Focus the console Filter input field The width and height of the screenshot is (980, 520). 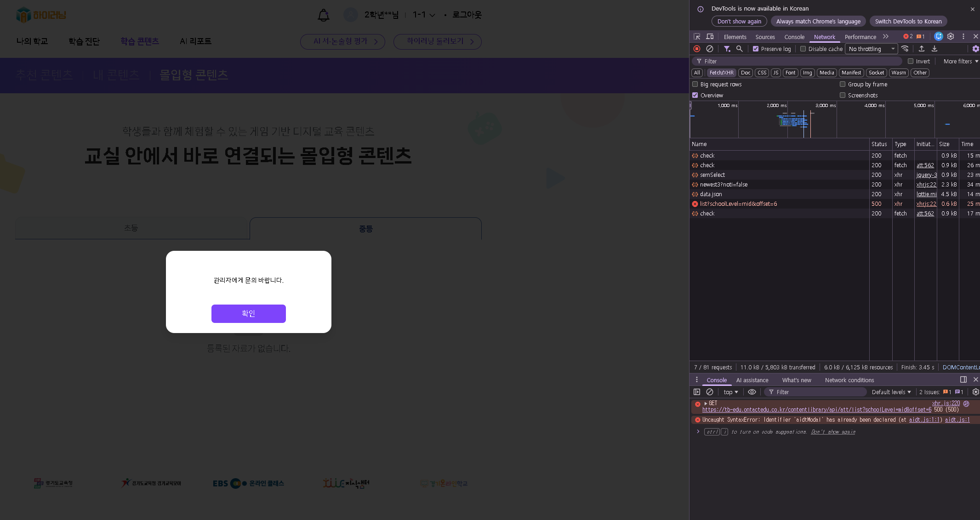click(x=815, y=392)
